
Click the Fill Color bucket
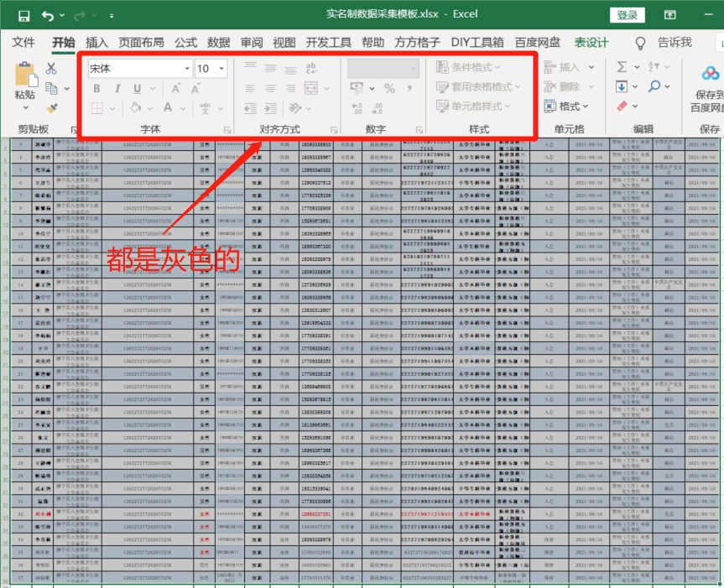(x=135, y=108)
